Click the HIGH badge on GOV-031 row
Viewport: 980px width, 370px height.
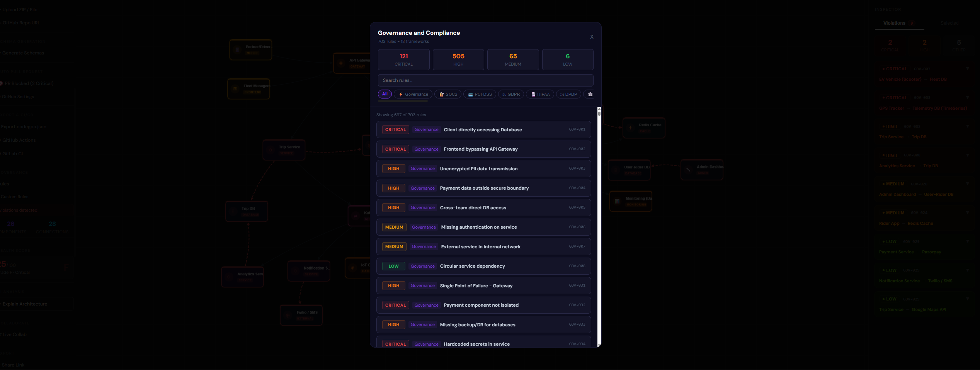coord(393,286)
